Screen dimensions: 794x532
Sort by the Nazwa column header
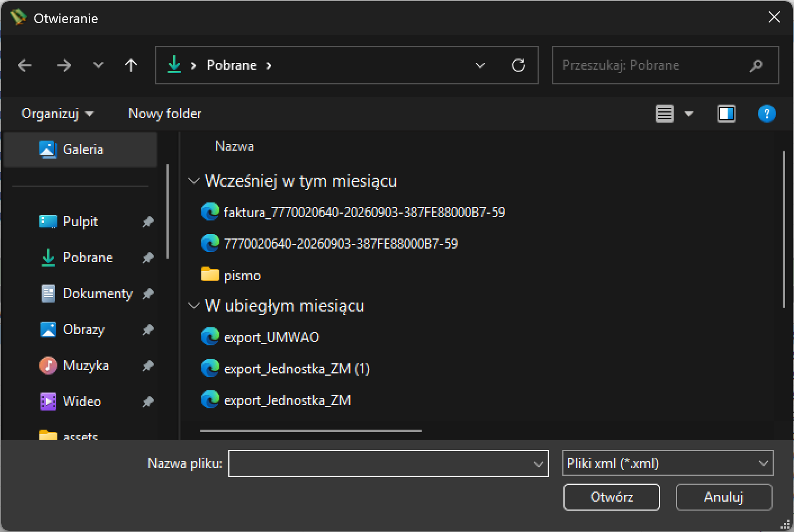coord(234,146)
